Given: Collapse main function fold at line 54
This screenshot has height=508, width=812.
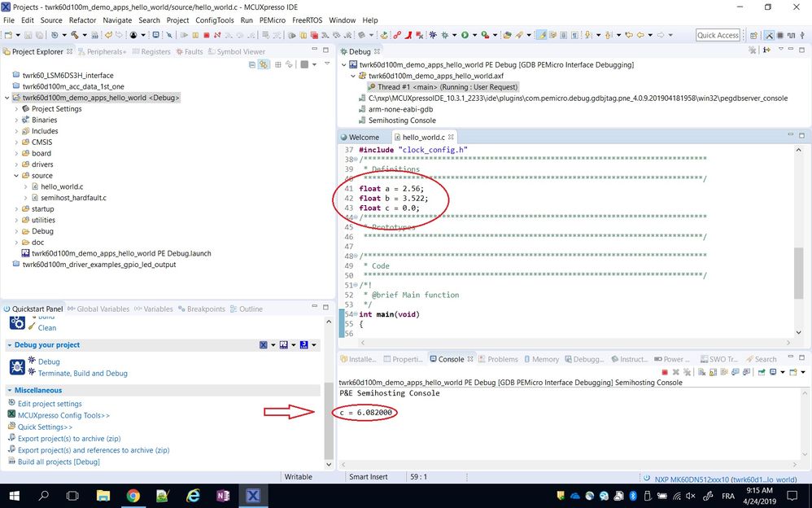Looking at the screenshot, I should point(356,314).
